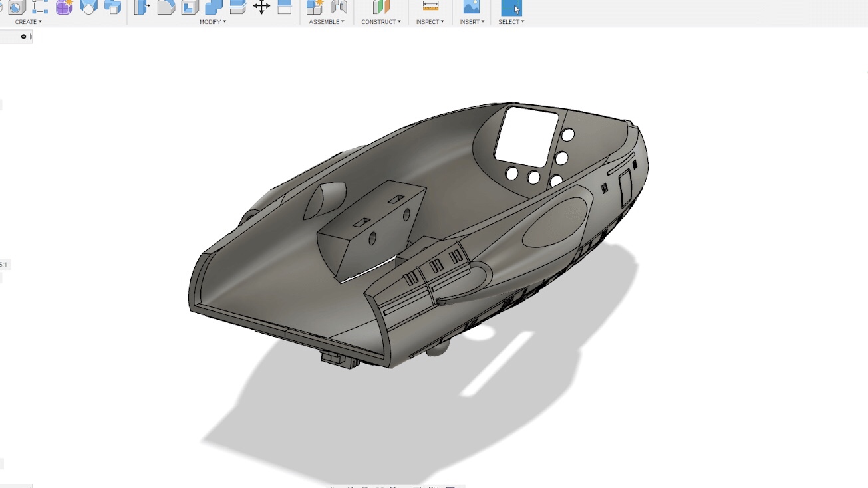The height and width of the screenshot is (488, 868).
Task: Select the Press Pull tool icon
Action: (x=142, y=7)
